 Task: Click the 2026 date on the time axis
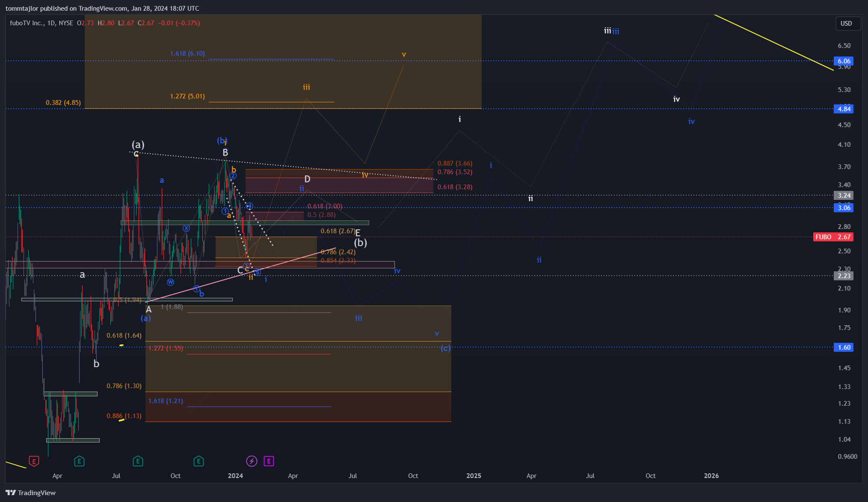click(711, 476)
